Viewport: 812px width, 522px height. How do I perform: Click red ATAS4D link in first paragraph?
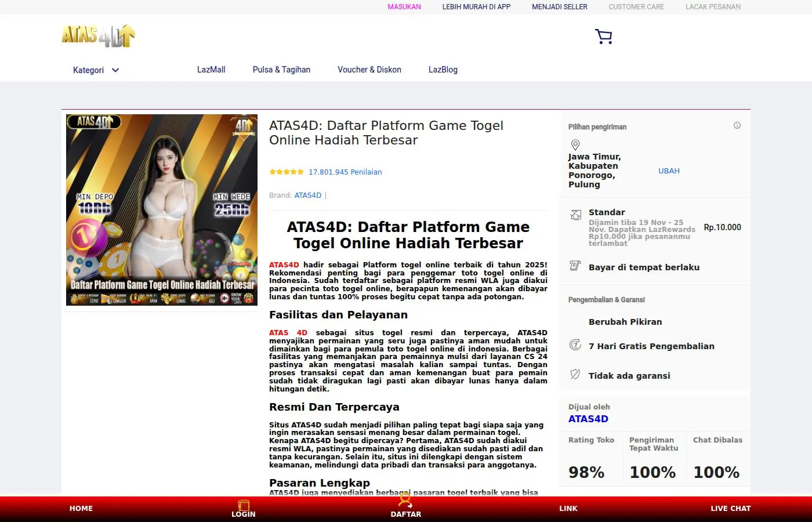pos(284,264)
